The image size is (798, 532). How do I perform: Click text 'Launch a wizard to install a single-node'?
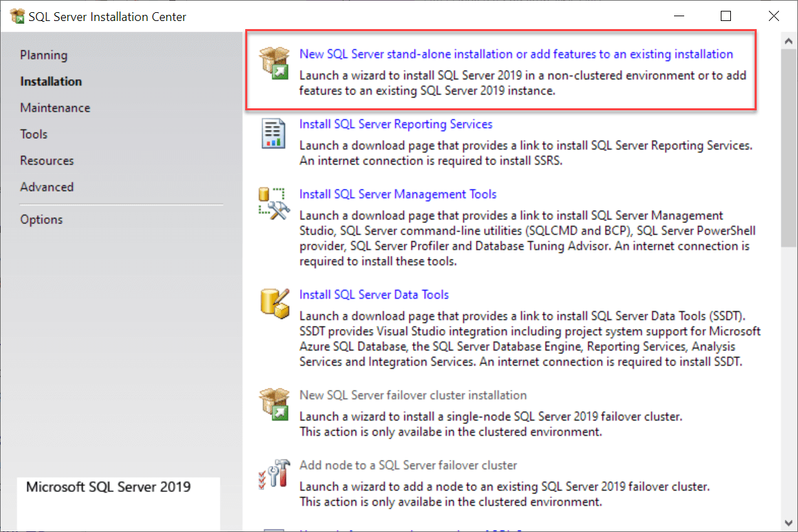[x=405, y=416]
